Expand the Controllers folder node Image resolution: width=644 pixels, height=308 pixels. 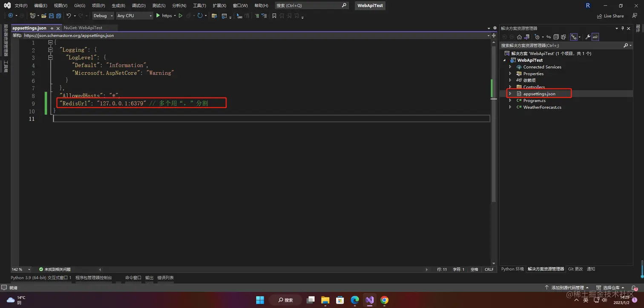510,87
